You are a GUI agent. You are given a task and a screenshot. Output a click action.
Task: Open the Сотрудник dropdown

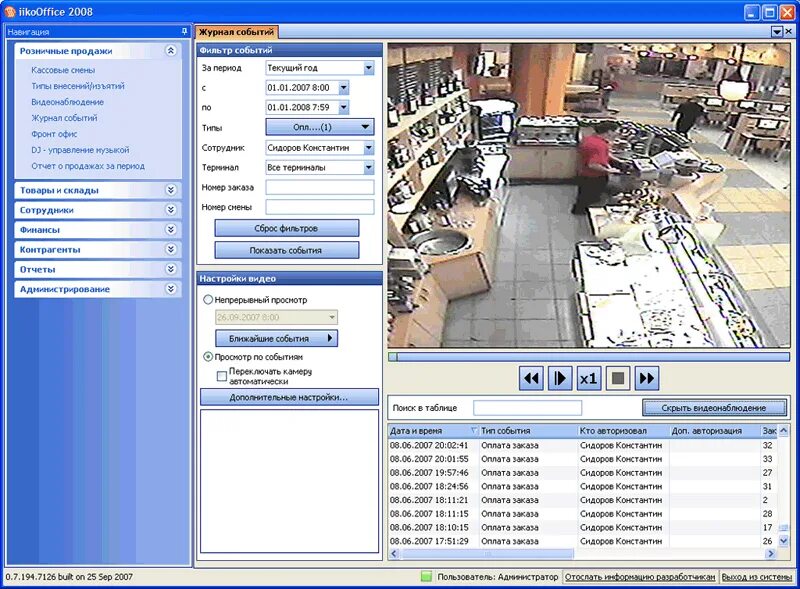(368, 148)
